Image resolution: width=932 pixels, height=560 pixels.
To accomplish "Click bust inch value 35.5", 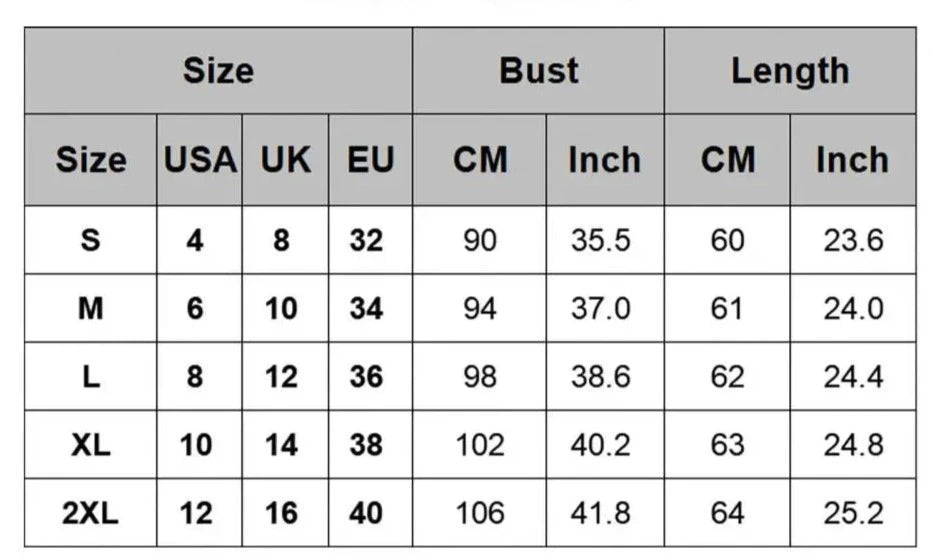I will point(601,241).
